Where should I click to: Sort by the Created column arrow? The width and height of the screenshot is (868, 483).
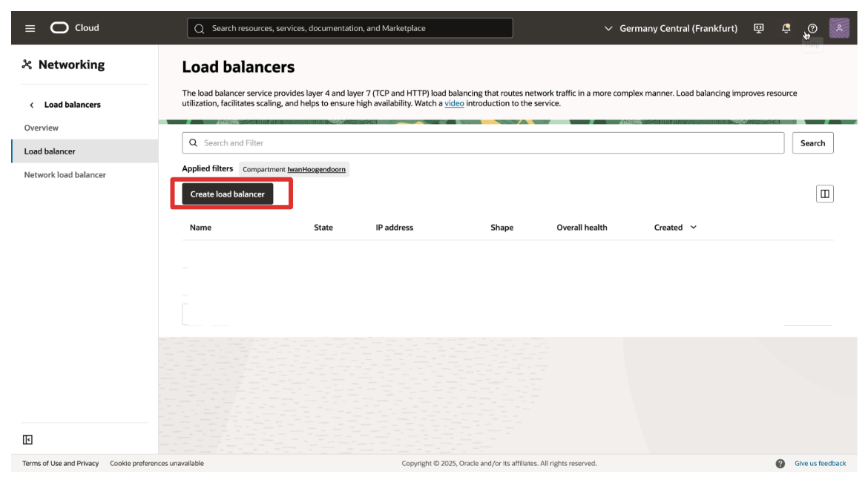[x=694, y=228]
